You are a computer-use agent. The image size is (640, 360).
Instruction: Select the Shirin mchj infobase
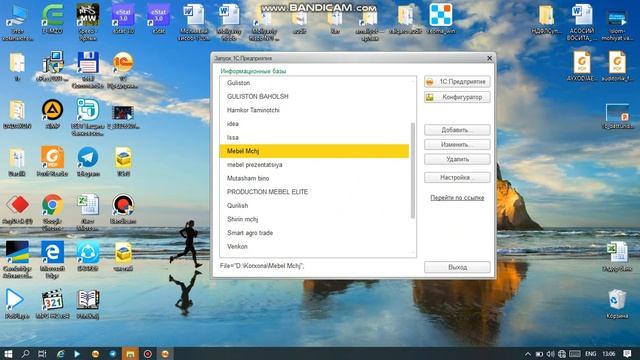click(314, 219)
